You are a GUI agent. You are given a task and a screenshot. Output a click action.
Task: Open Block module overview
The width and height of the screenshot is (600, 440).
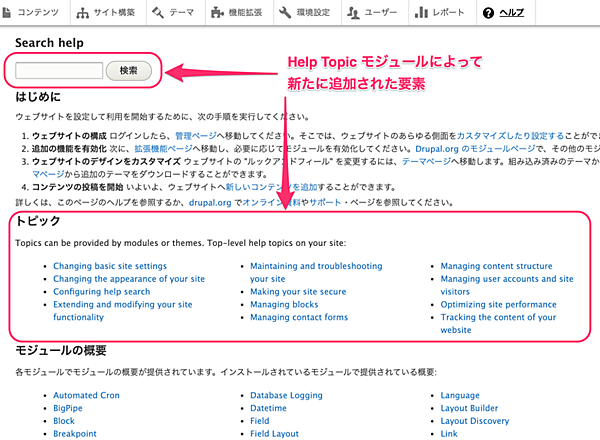tap(64, 421)
